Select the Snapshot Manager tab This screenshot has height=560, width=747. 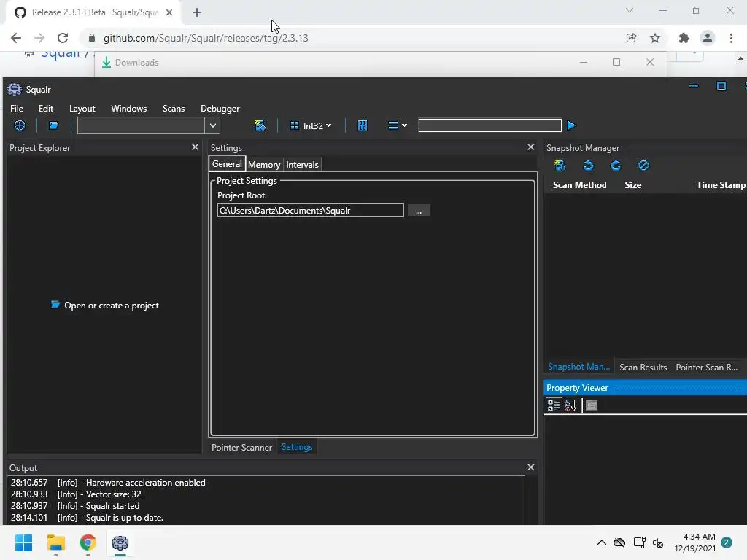point(578,367)
